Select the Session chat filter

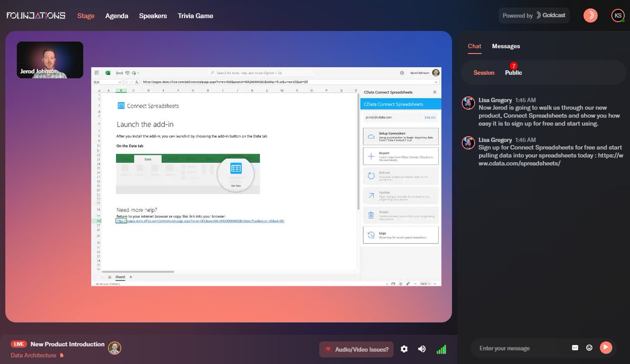click(484, 73)
